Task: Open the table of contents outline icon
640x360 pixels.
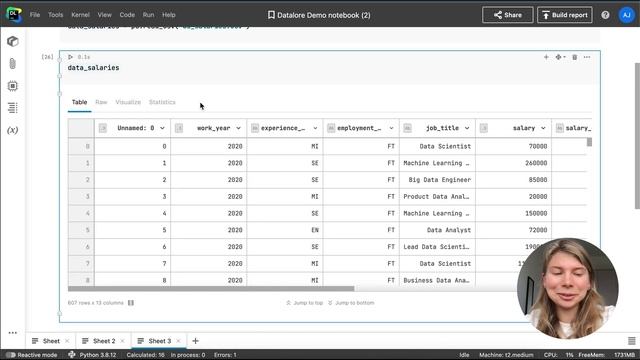Action: 13,108
